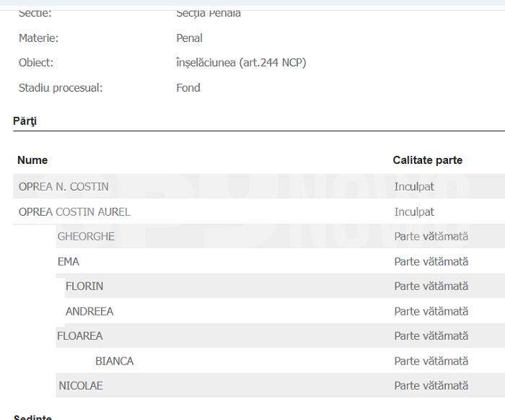Screen dimensions: 505x420
Task: Click the Penal value beside Materie
Action: click(x=189, y=38)
